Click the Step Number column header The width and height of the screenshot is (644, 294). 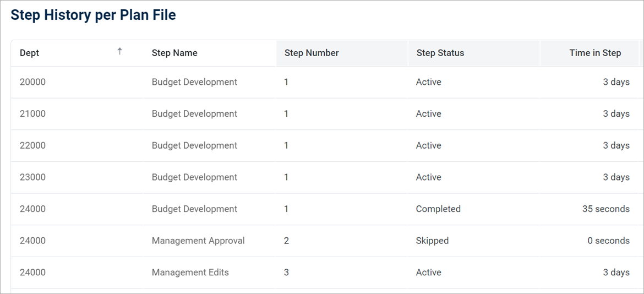click(312, 53)
